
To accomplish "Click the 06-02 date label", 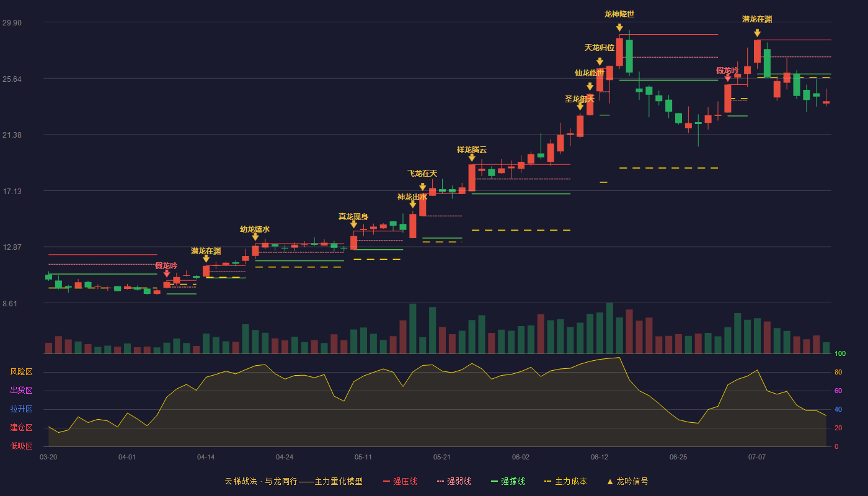I will 521,457.
